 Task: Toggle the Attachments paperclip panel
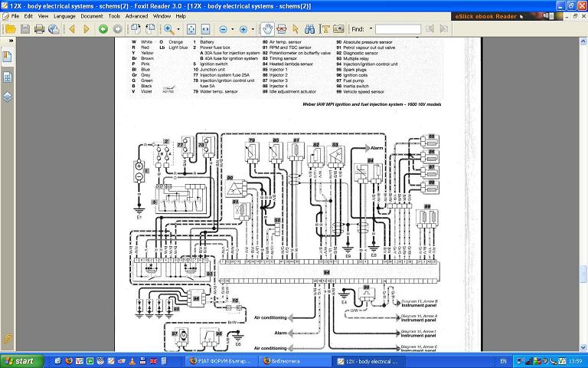[7, 338]
